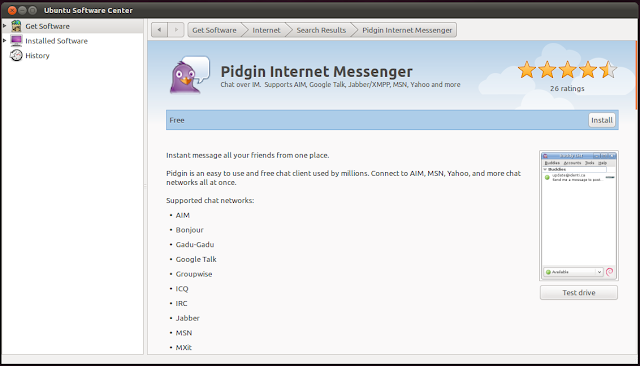Select the Internet breadcrumb
The image size is (640, 366).
point(266,30)
